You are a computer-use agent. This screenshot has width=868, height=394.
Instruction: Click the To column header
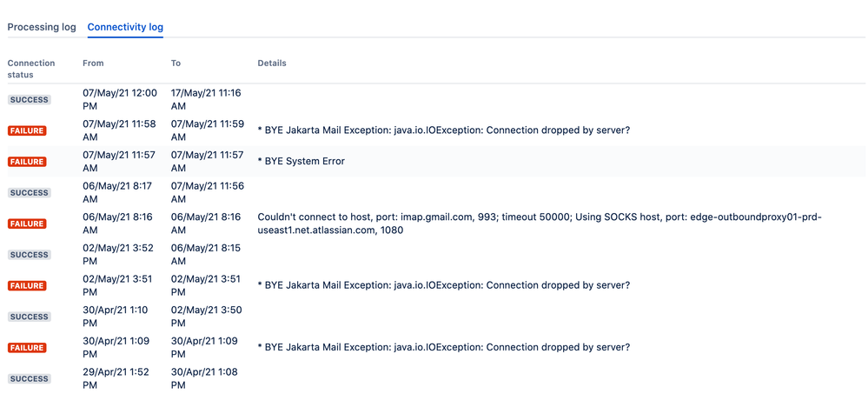[x=176, y=63]
